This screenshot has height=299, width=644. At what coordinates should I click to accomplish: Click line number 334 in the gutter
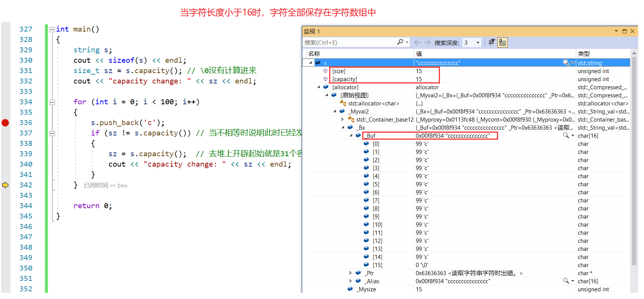(26, 102)
